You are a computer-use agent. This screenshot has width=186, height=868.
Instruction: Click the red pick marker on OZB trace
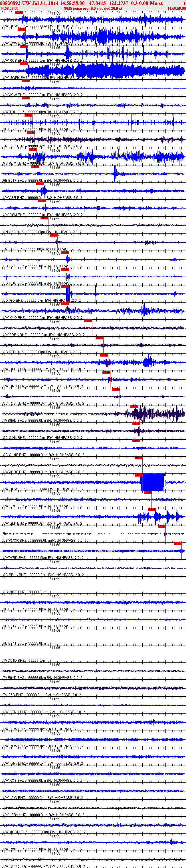(x=45, y=218)
